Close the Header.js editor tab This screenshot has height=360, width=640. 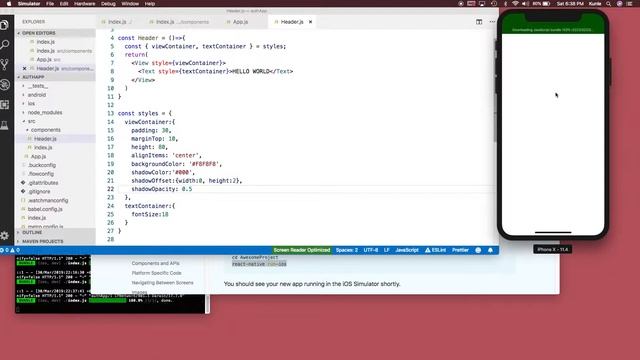coord(310,22)
